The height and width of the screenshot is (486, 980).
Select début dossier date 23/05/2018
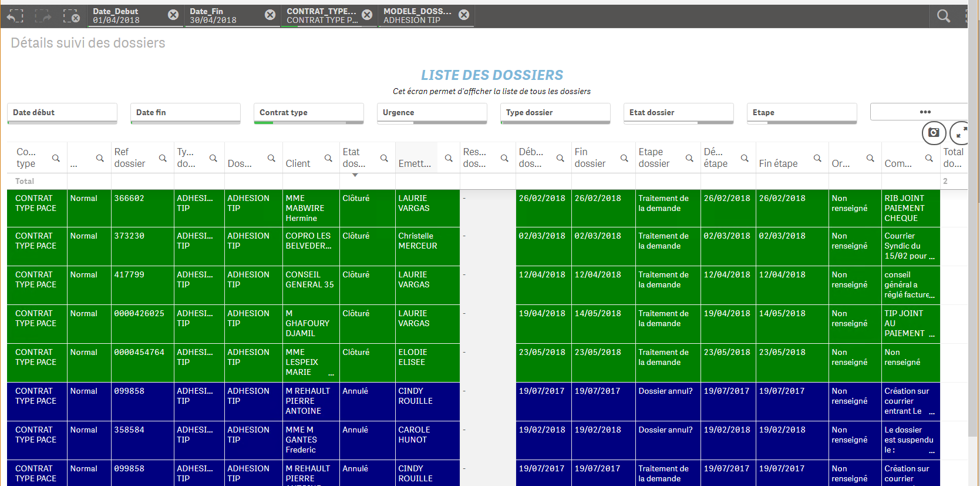click(x=543, y=363)
